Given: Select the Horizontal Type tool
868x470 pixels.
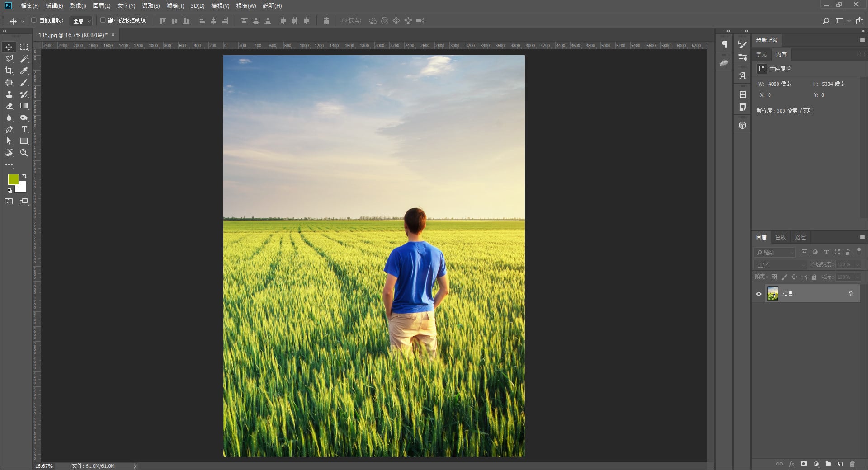Looking at the screenshot, I should tap(24, 129).
